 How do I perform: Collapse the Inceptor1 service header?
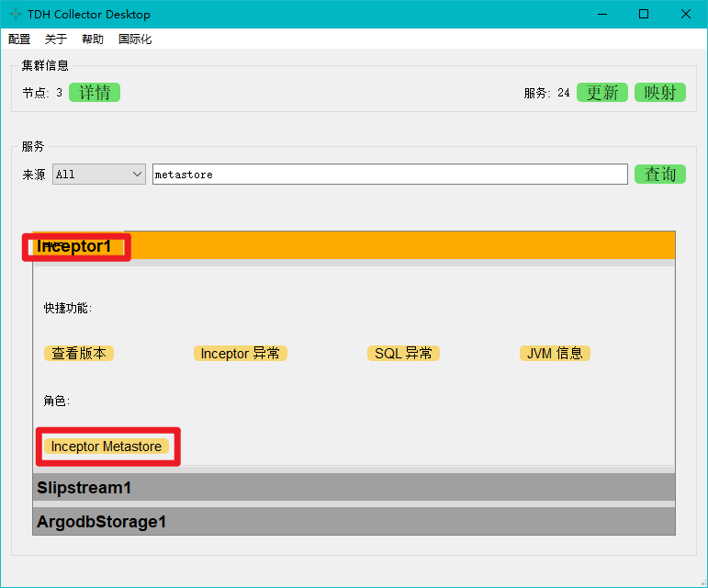[x=354, y=245]
